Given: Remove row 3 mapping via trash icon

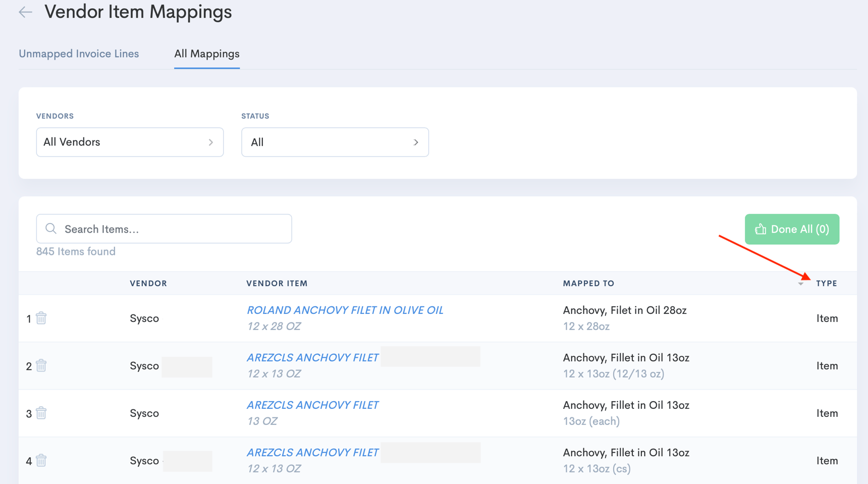Looking at the screenshot, I should 41,413.
